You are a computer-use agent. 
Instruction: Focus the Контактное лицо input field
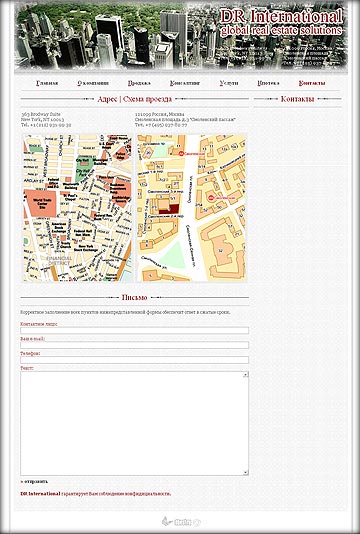[x=135, y=330]
